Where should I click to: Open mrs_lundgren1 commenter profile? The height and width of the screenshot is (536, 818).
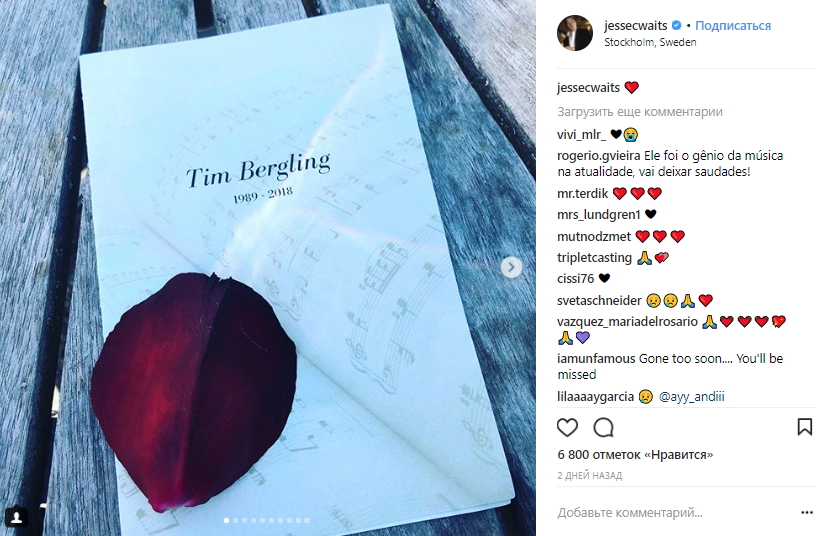click(x=599, y=214)
